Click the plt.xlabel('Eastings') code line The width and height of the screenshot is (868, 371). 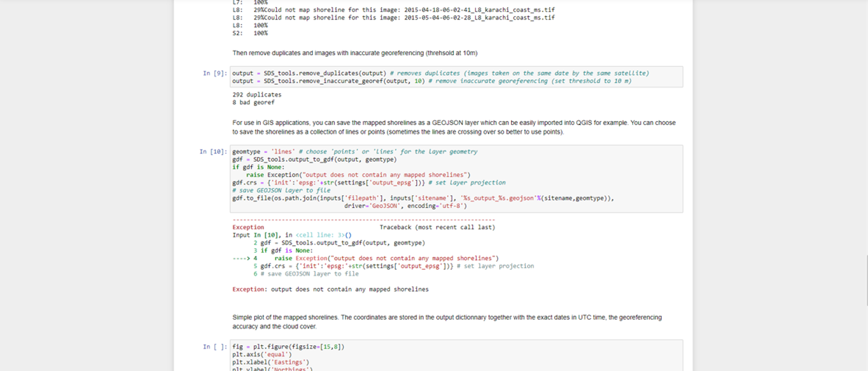271,362
